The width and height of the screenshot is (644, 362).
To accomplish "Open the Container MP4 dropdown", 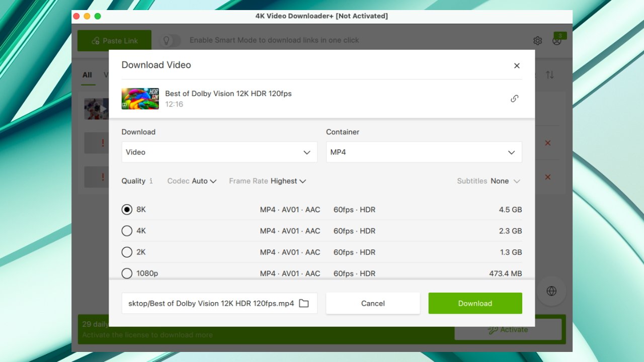I will pos(424,152).
